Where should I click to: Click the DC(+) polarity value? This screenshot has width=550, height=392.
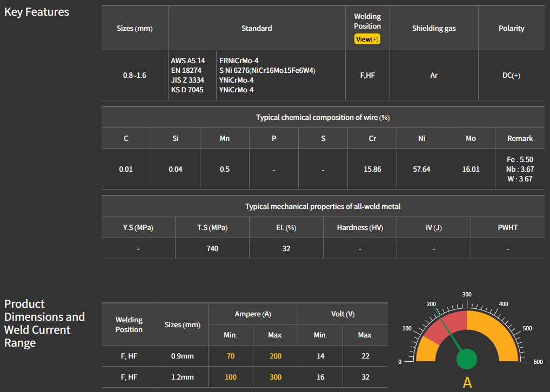511,76
